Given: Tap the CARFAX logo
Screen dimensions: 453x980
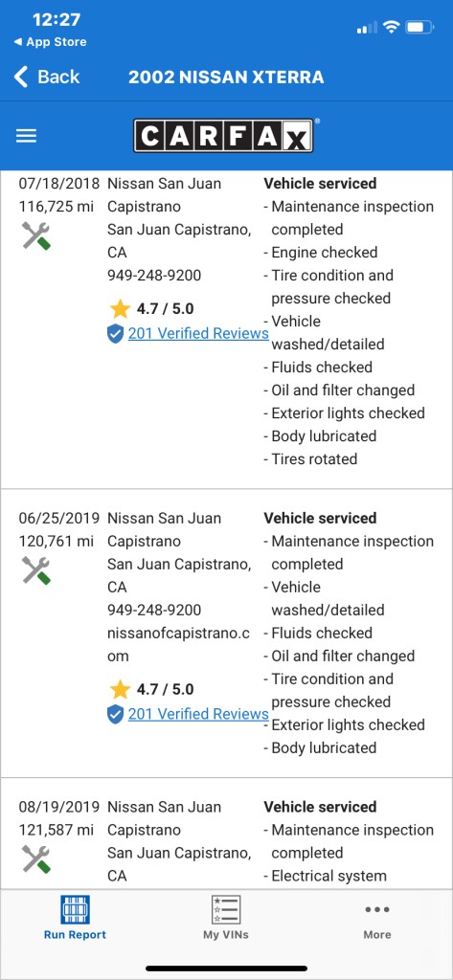Looking at the screenshot, I should [223, 136].
